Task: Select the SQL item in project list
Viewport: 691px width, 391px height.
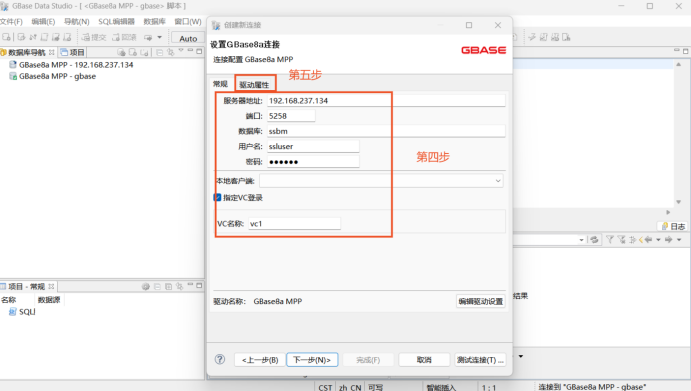Action: 22,312
